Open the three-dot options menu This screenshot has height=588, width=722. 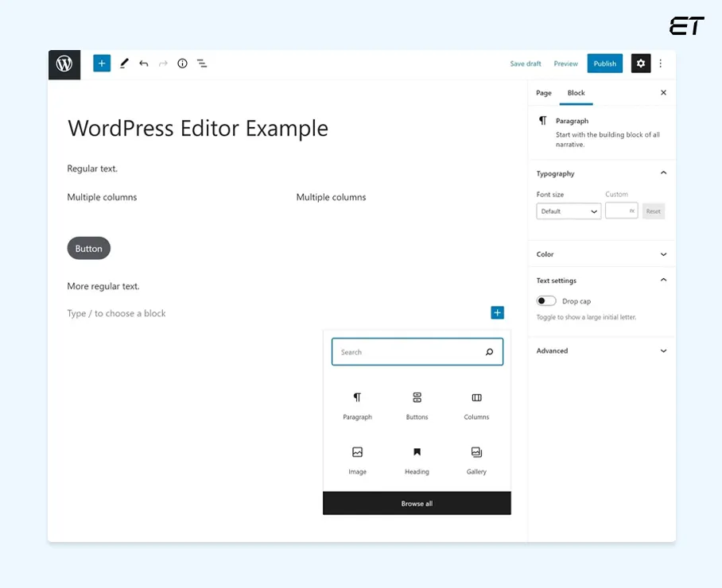660,64
